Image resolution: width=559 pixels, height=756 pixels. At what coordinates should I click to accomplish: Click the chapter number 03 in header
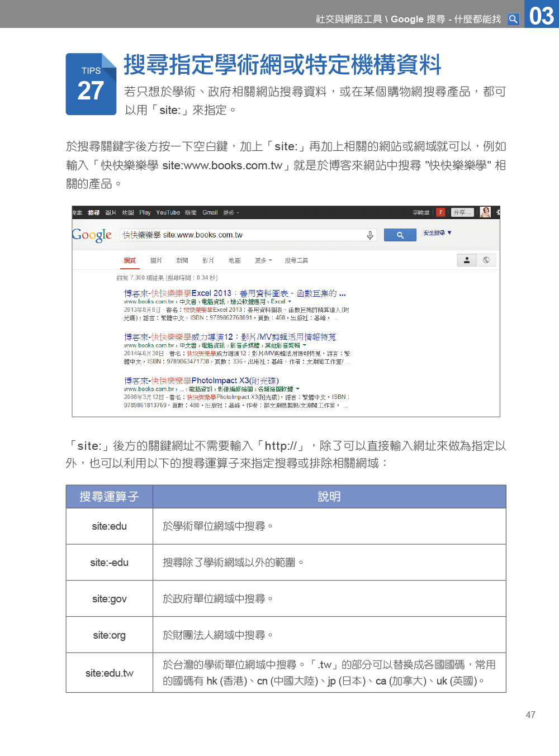pos(542,15)
